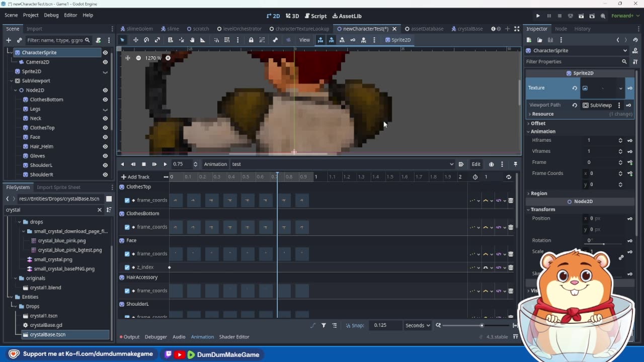The height and width of the screenshot is (362, 644).
Task: Collapse the SubViewport tree node
Action: point(11,80)
